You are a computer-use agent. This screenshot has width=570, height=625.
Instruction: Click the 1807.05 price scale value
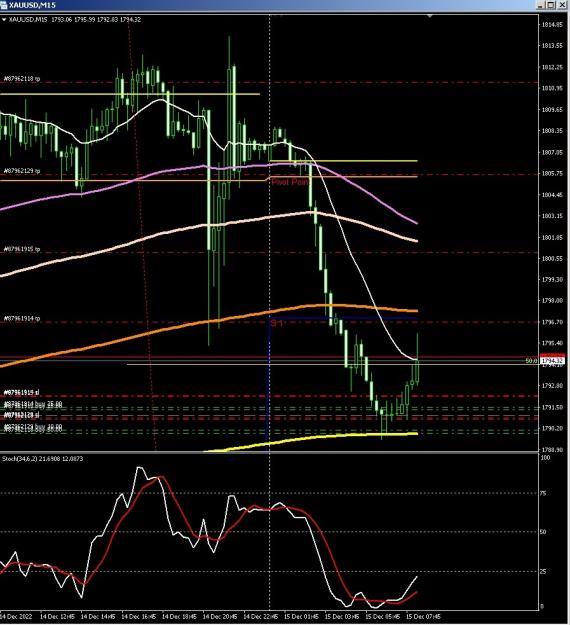pyautogui.click(x=552, y=152)
